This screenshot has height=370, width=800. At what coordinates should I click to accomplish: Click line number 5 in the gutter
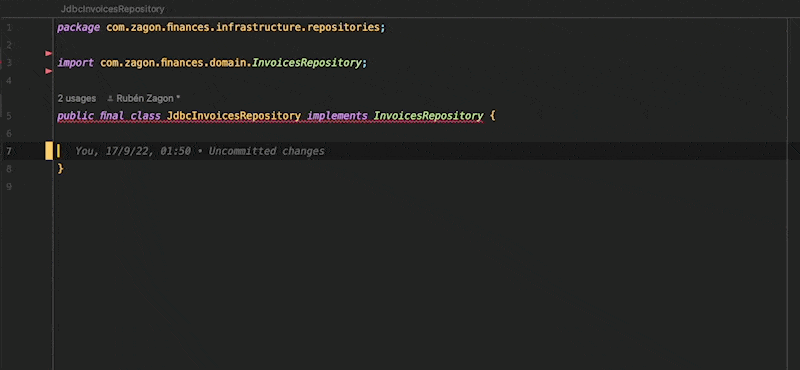[9, 116]
